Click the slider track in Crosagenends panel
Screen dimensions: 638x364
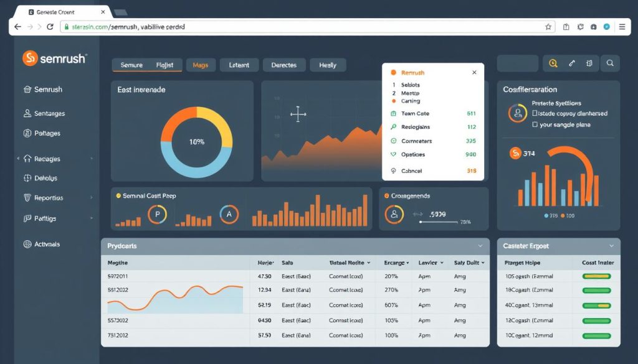(439, 221)
